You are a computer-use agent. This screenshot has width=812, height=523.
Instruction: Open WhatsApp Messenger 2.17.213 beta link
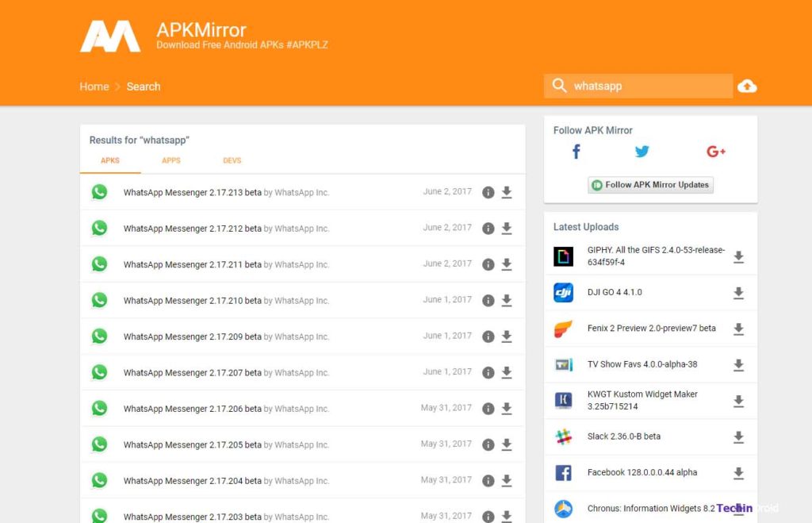192,192
